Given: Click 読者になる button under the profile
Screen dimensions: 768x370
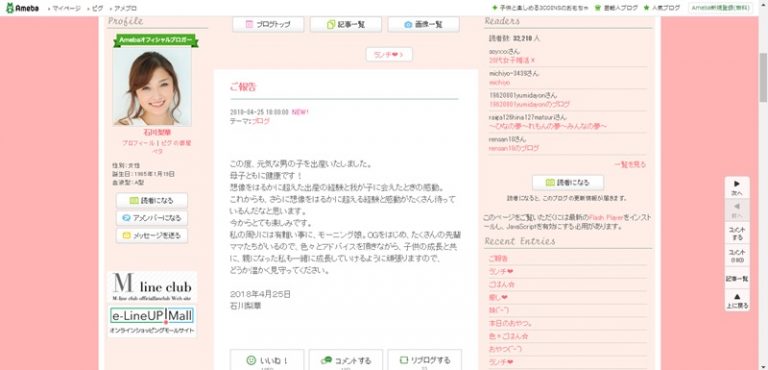Looking at the screenshot, I should pos(152,200).
